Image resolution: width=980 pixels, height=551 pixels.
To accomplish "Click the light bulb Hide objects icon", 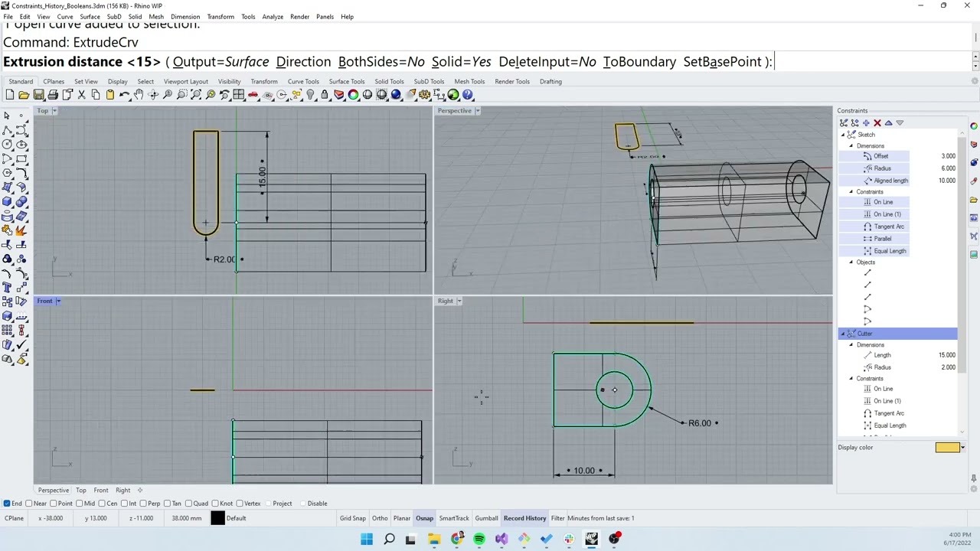I will point(310,95).
